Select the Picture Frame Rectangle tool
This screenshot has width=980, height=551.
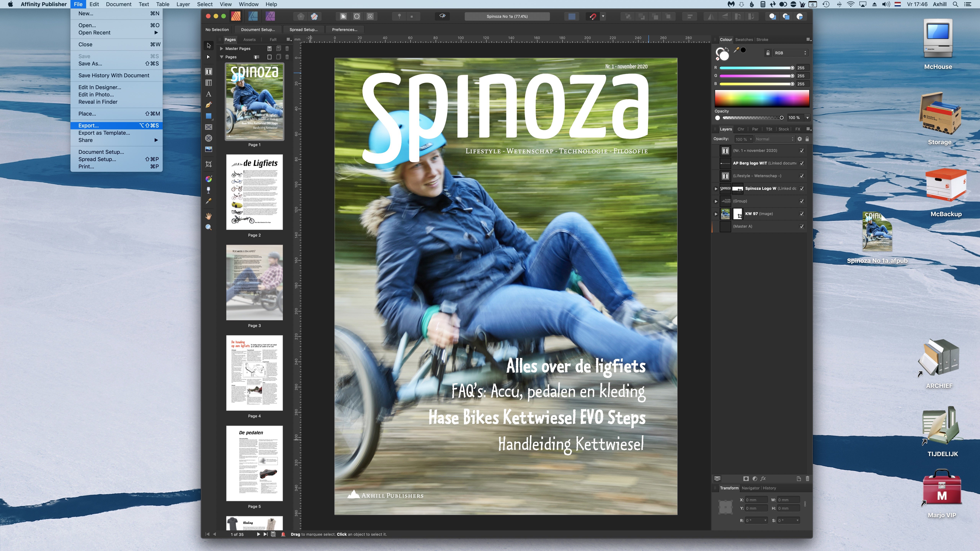(x=208, y=127)
